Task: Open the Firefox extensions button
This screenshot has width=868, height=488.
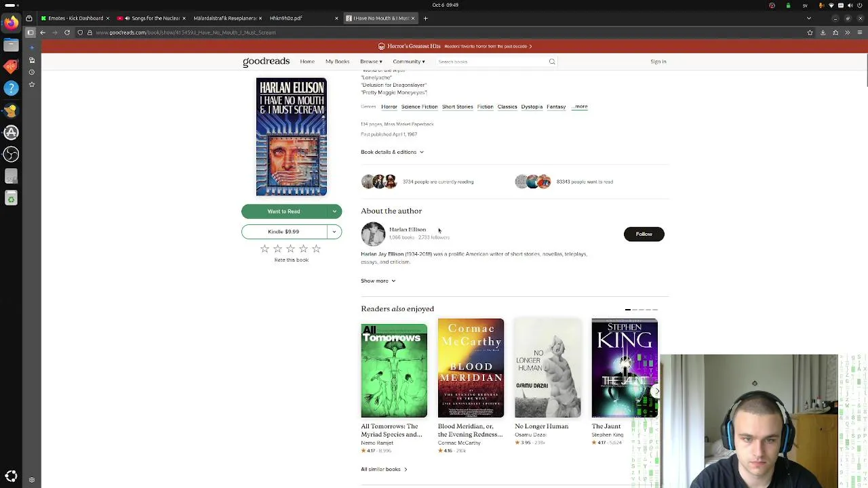Action: [x=835, y=33]
